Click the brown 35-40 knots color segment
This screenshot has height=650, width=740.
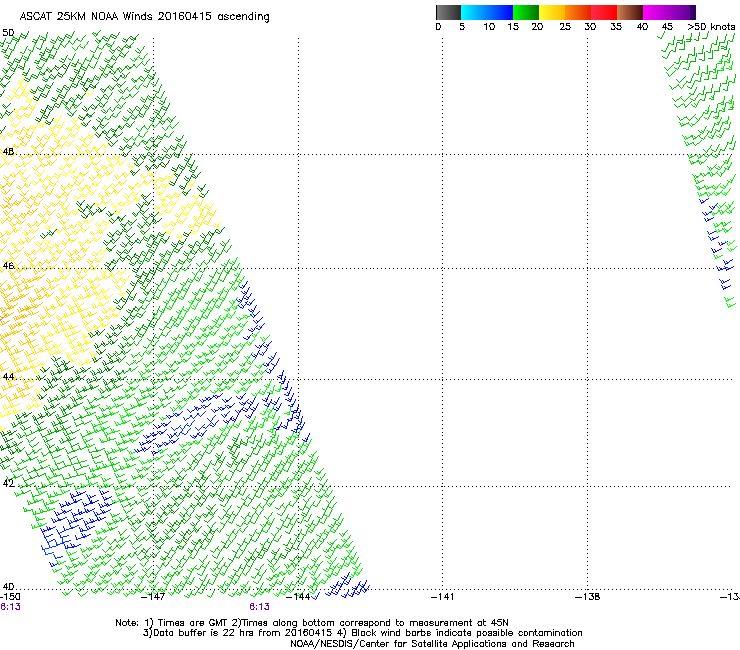pos(630,12)
